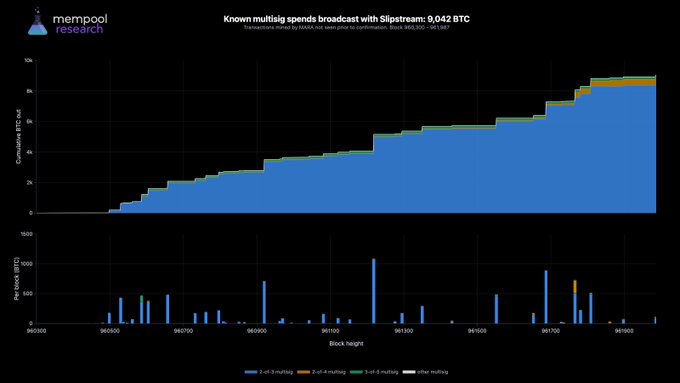Click the 500 label on per-block axis
Image resolution: width=680 pixels, height=383 pixels.
coord(28,294)
